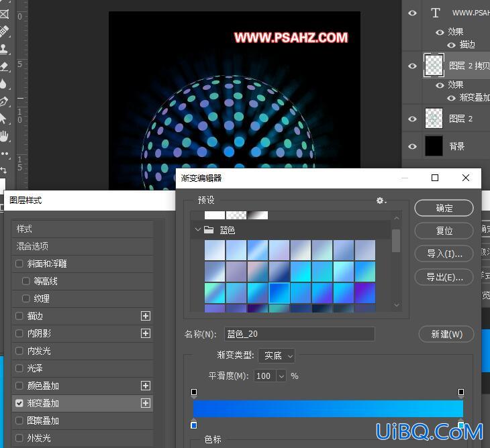Select the Eraser tool

4,66
